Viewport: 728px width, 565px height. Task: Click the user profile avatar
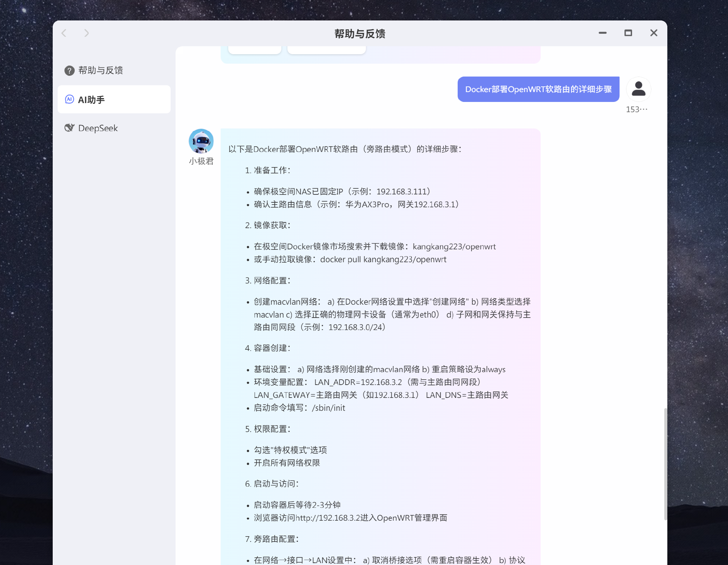pyautogui.click(x=639, y=89)
